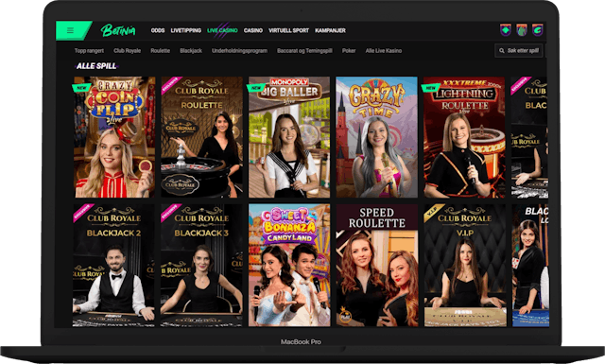This screenshot has height=364, width=605.
Task: Open XXXtreme Lightning Roulette game
Action: pos(464,137)
